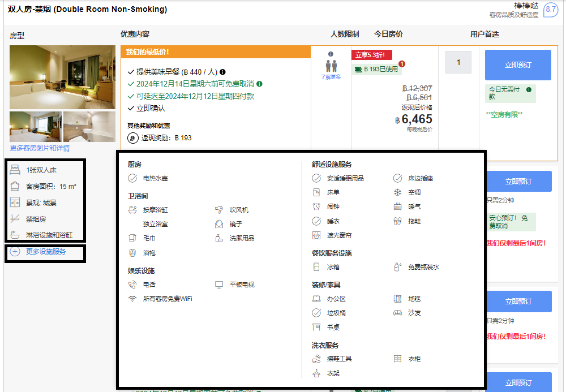Click the 立即预订 button for the lowest-price offer
Viewport: 566px width, 392px height.
(518, 65)
